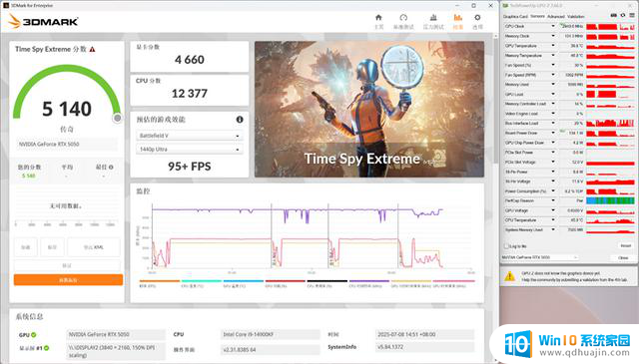Click the wide validate button above orange button

tap(67, 265)
